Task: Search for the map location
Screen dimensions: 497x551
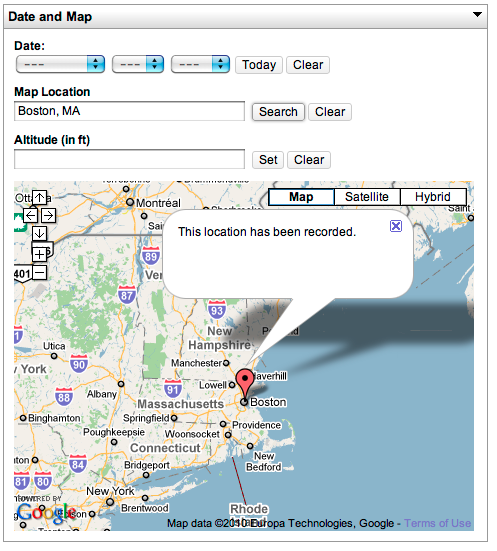Action: (x=278, y=112)
